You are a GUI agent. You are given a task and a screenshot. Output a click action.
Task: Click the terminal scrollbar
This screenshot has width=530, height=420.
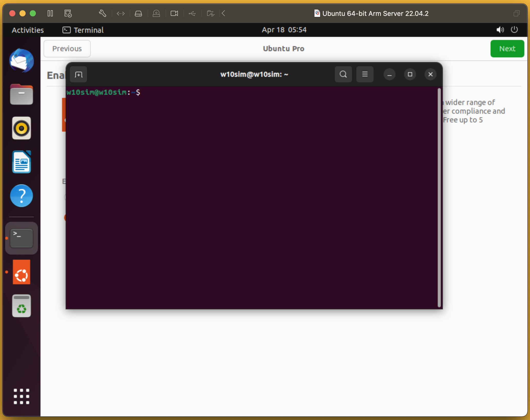point(439,198)
